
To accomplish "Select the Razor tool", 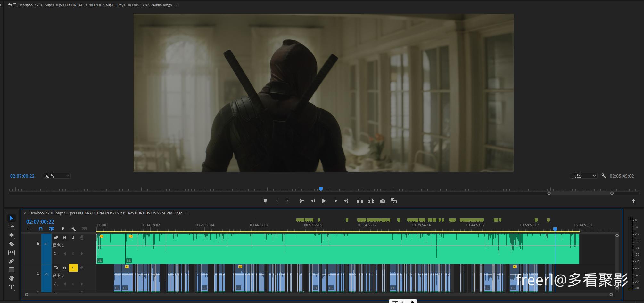I will [x=12, y=244].
